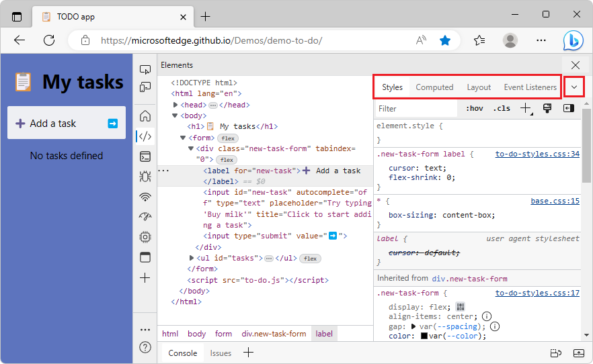Toggle flex badge on ul tasks
This screenshot has height=364, width=593.
click(310, 259)
